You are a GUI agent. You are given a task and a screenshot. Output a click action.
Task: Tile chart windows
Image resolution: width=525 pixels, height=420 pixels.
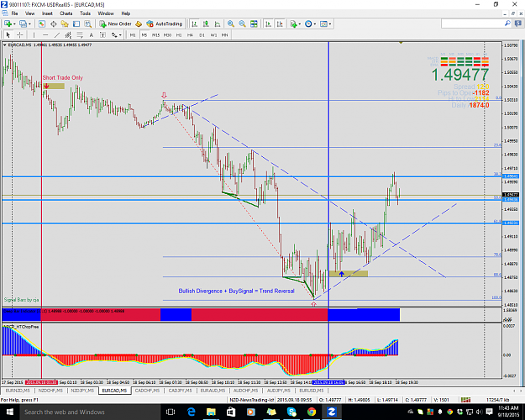(254, 24)
